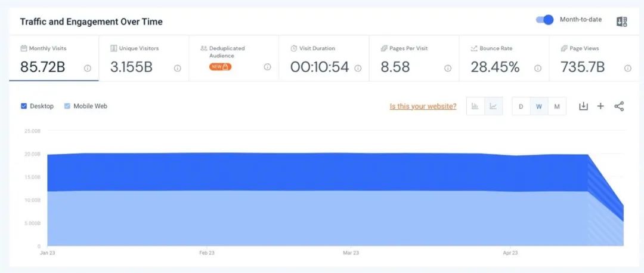Screen dimensions: 644x273
Task: Click the Feb 23 axis label
Action: pos(206,253)
